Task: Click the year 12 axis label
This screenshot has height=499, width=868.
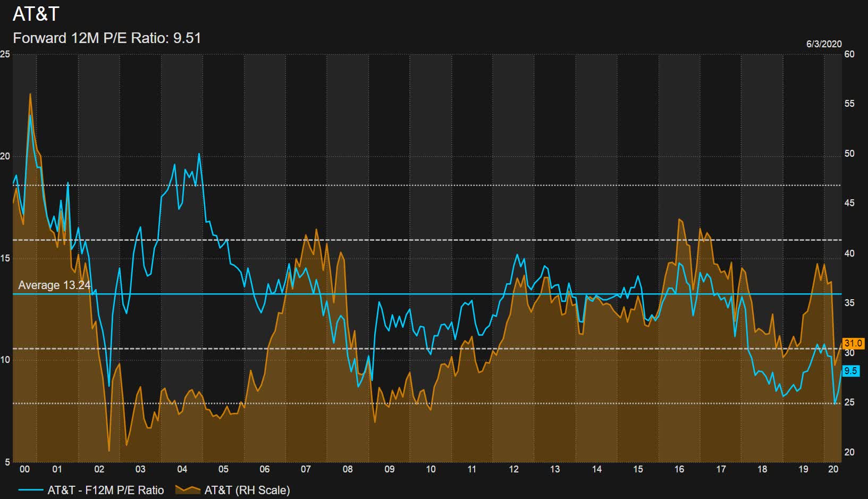Action: 513,469
